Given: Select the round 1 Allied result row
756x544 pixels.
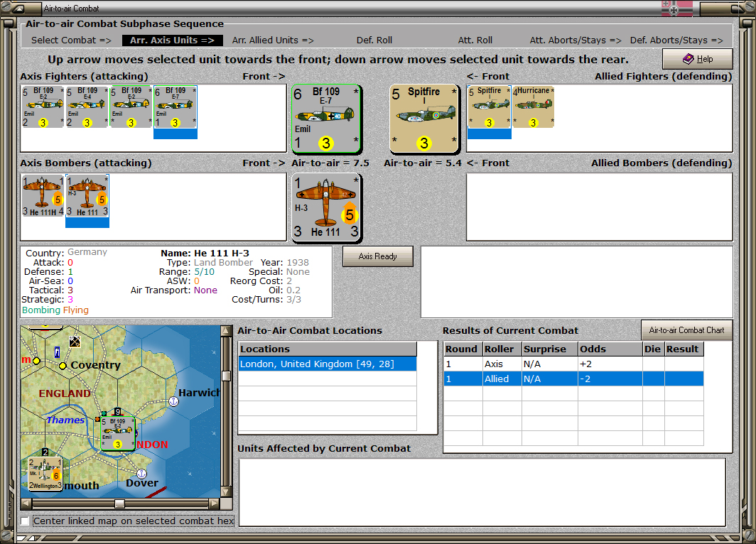Looking at the screenshot, I should tap(573, 379).
